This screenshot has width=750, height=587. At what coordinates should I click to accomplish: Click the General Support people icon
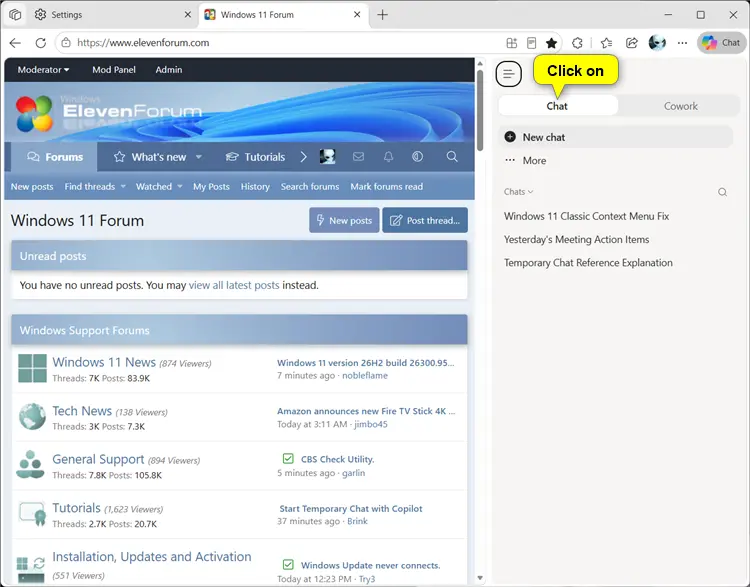point(30,465)
